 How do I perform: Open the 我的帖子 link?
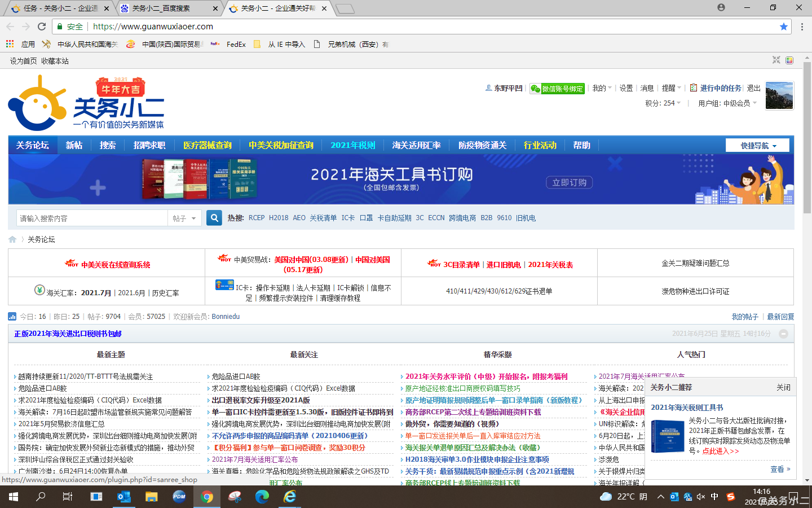pyautogui.click(x=745, y=317)
